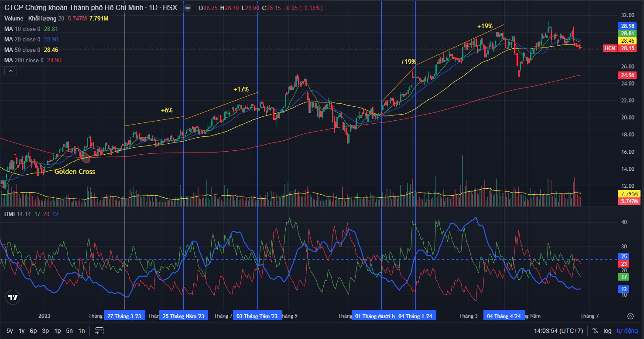Click the green 28.81 MA price label
The height and width of the screenshot is (339, 644).
[x=627, y=34]
